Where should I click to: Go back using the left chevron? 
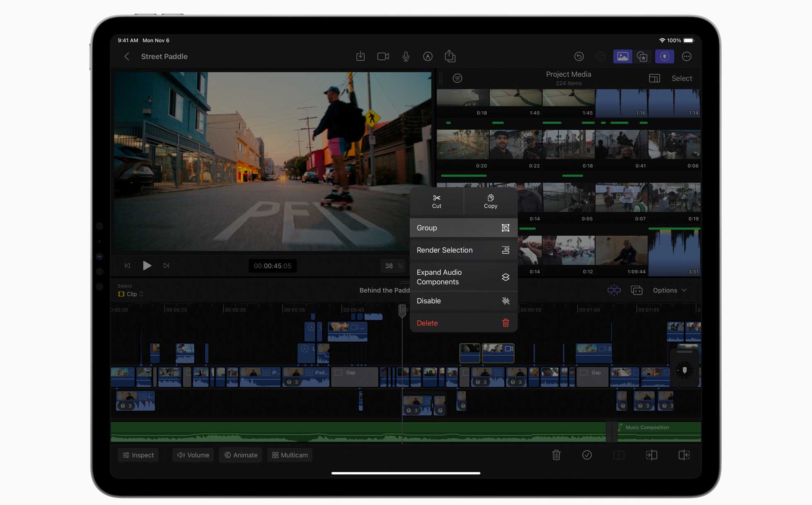click(x=127, y=56)
